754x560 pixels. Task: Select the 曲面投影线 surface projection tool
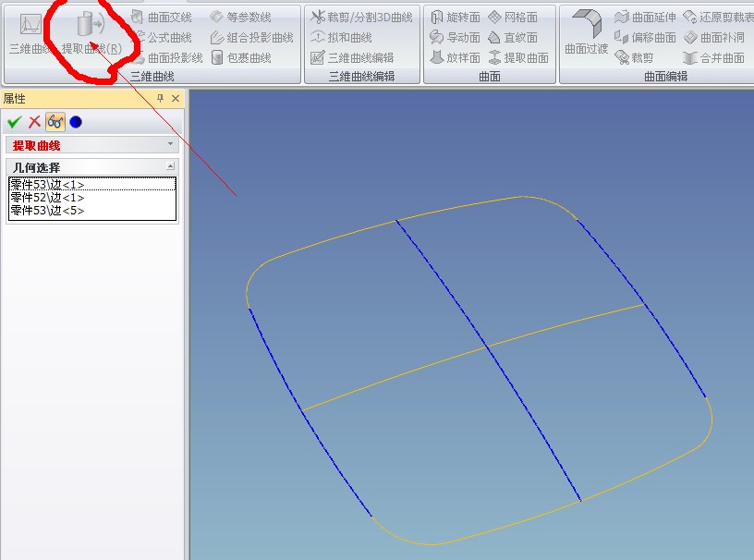click(x=166, y=57)
